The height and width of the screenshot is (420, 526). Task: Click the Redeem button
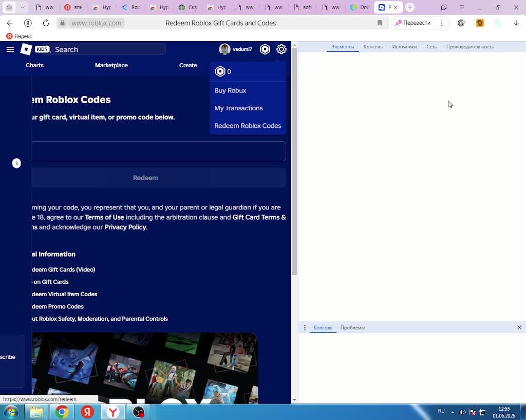(159, 178)
